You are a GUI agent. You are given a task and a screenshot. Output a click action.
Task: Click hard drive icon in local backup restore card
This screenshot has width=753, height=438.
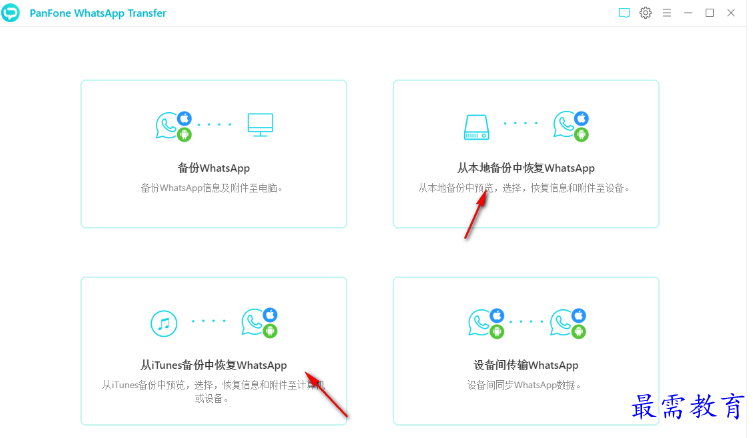(x=476, y=127)
